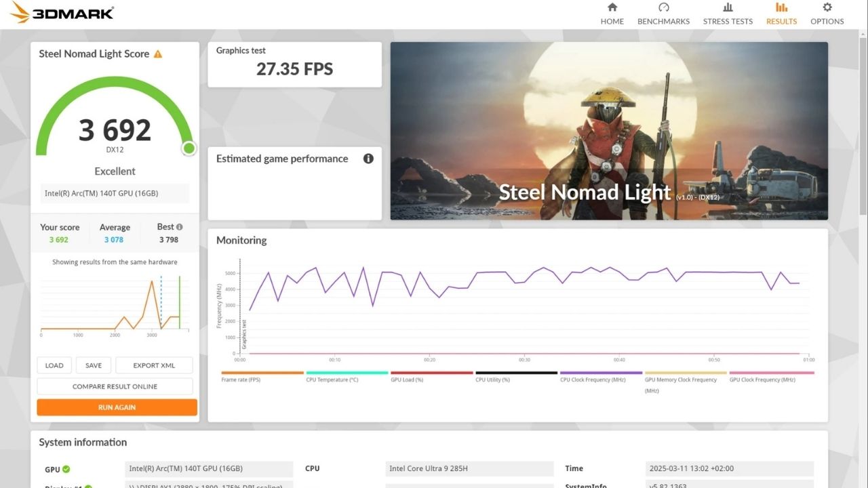Click the green GPU status checkmark

tap(66, 469)
